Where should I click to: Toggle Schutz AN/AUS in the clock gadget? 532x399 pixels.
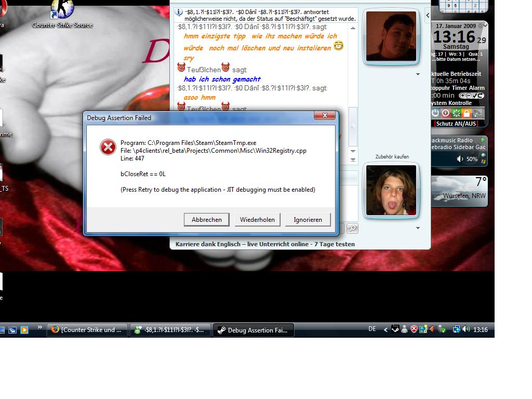(x=456, y=124)
